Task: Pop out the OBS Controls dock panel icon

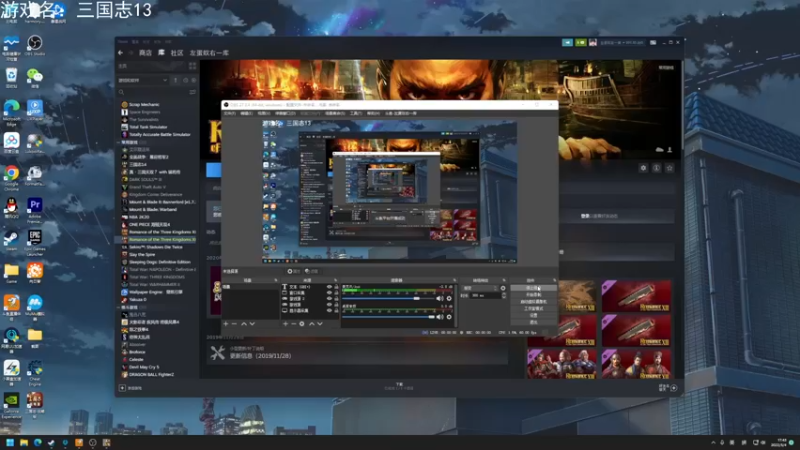Action: (x=555, y=280)
